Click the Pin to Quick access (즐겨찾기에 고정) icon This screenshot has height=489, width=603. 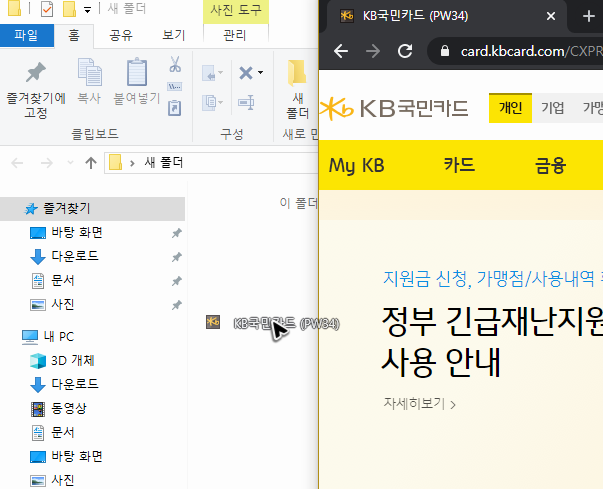click(35, 72)
